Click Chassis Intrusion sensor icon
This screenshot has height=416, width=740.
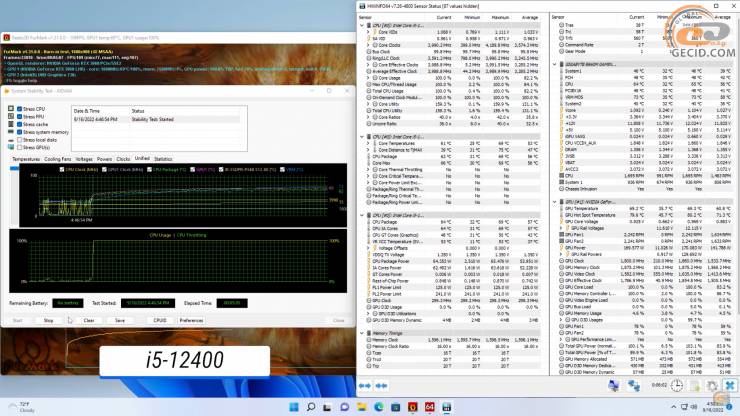tap(562, 189)
